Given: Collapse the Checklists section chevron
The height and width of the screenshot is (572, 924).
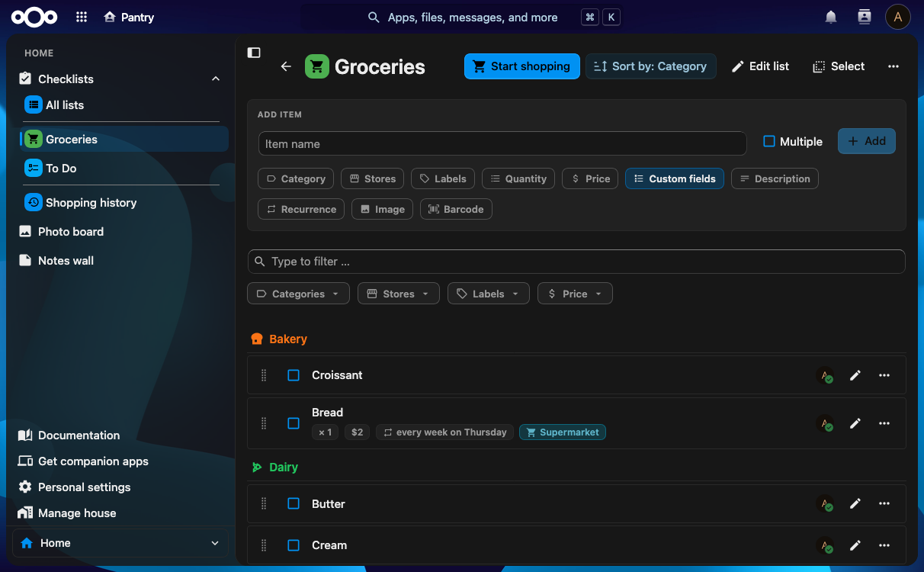Looking at the screenshot, I should coord(216,79).
